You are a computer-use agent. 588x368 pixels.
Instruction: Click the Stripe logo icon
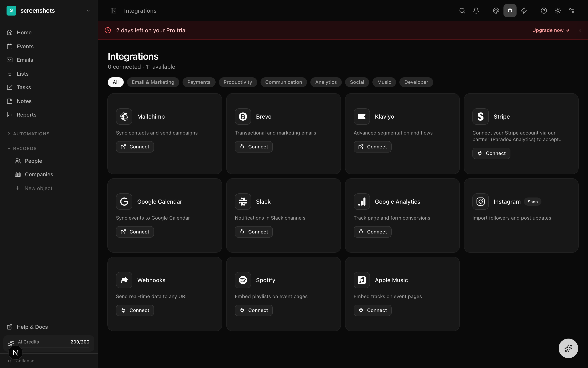pos(481,117)
